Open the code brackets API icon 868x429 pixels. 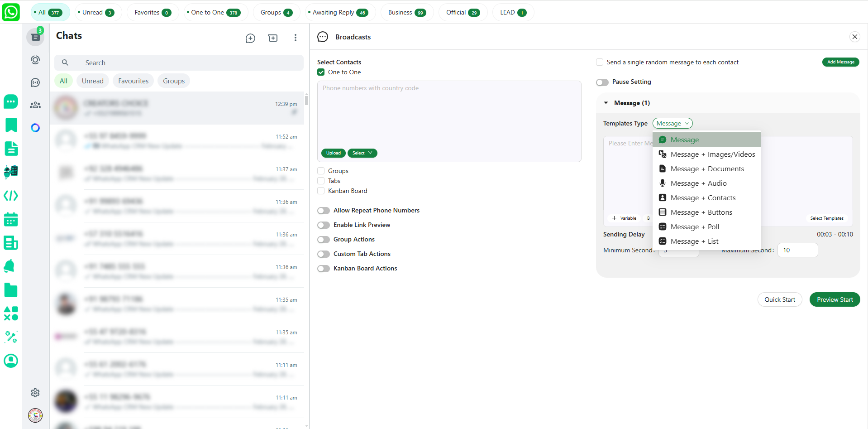coord(11,196)
